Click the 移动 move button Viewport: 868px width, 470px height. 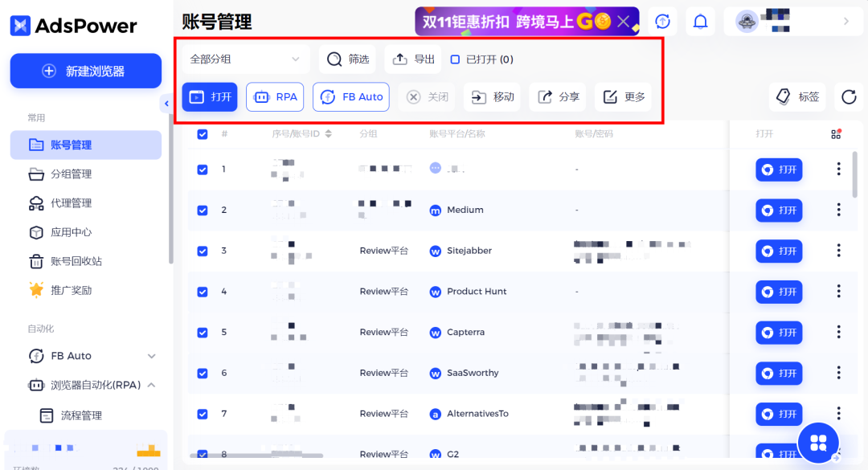[492, 97]
